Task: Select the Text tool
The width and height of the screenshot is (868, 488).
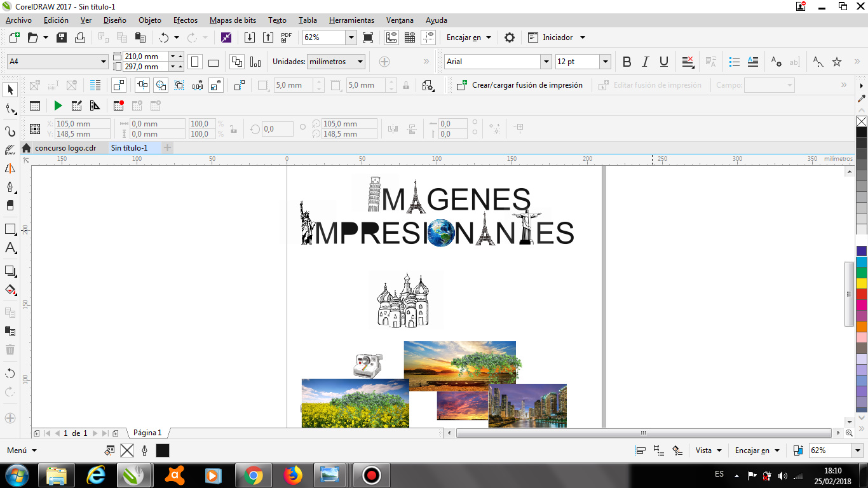Action: point(10,248)
